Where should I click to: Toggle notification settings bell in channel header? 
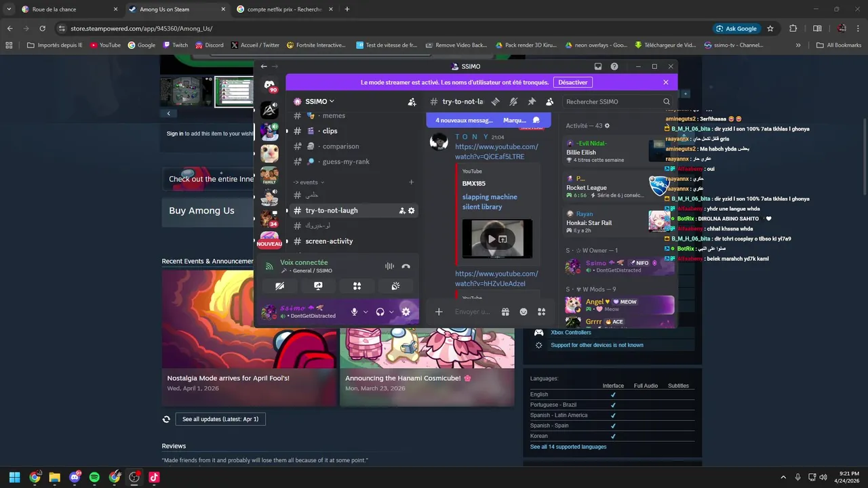(513, 102)
